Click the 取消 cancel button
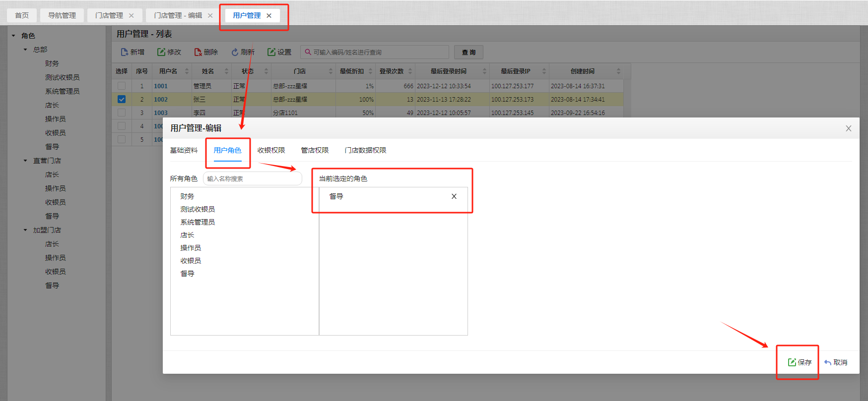 (836, 362)
